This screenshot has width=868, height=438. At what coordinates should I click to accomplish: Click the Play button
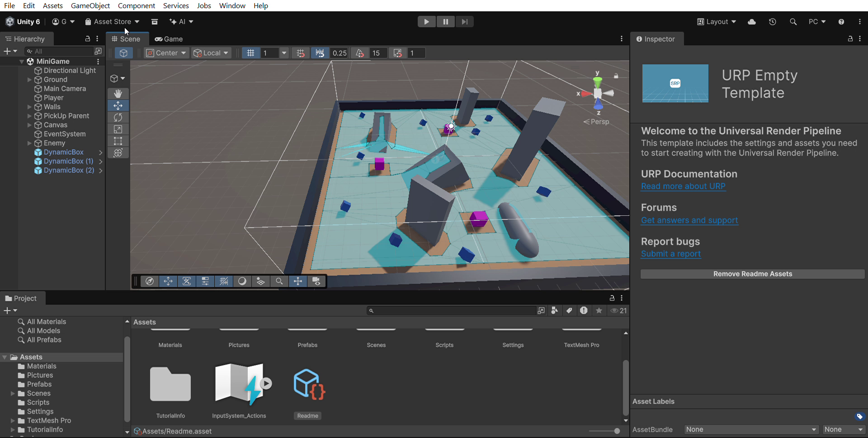tap(426, 22)
